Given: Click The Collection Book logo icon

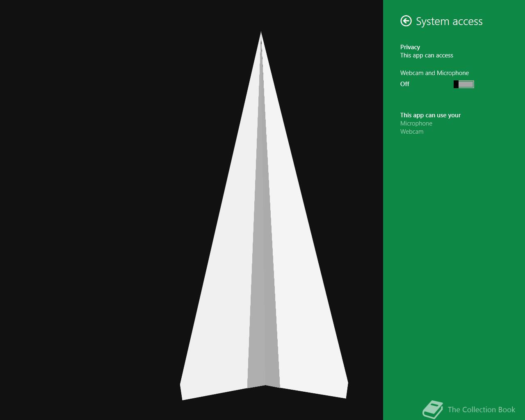Looking at the screenshot, I should (433, 409).
